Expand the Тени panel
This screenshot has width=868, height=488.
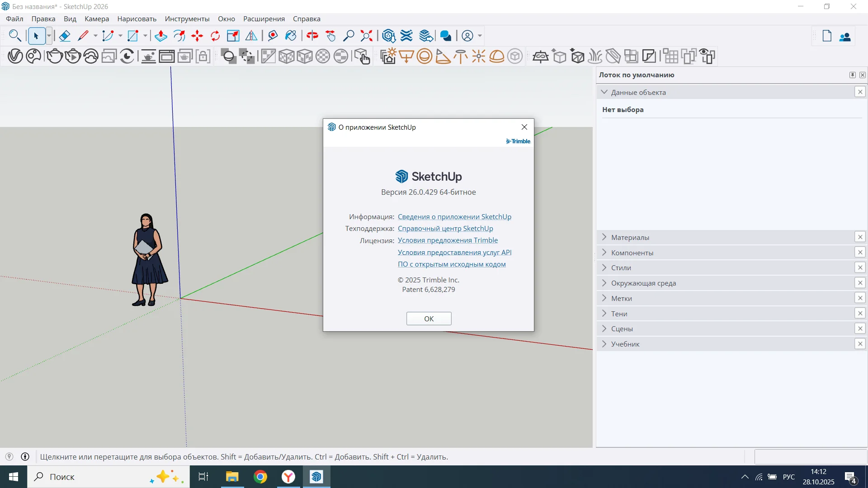click(604, 313)
